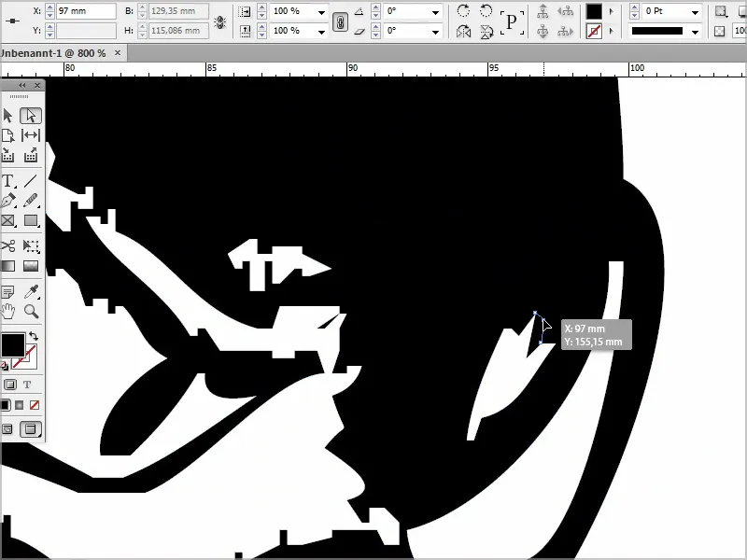This screenshot has width=747, height=560.
Task: Flip selection horizontally
Action: (x=463, y=32)
